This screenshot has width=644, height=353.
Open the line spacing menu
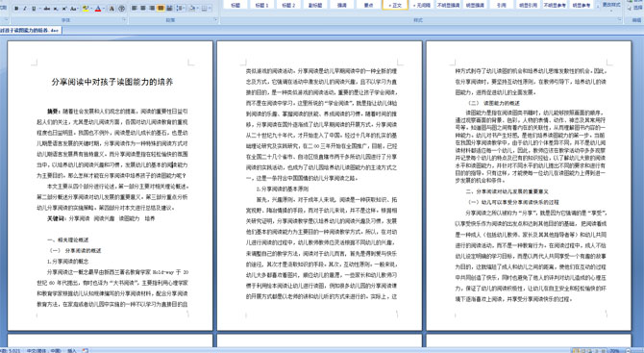181,9
